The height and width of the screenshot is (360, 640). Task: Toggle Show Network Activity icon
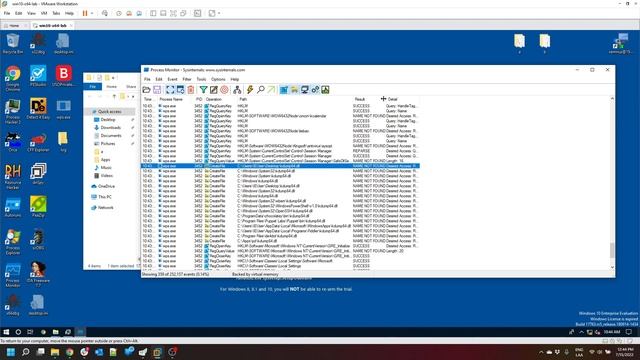click(304, 90)
